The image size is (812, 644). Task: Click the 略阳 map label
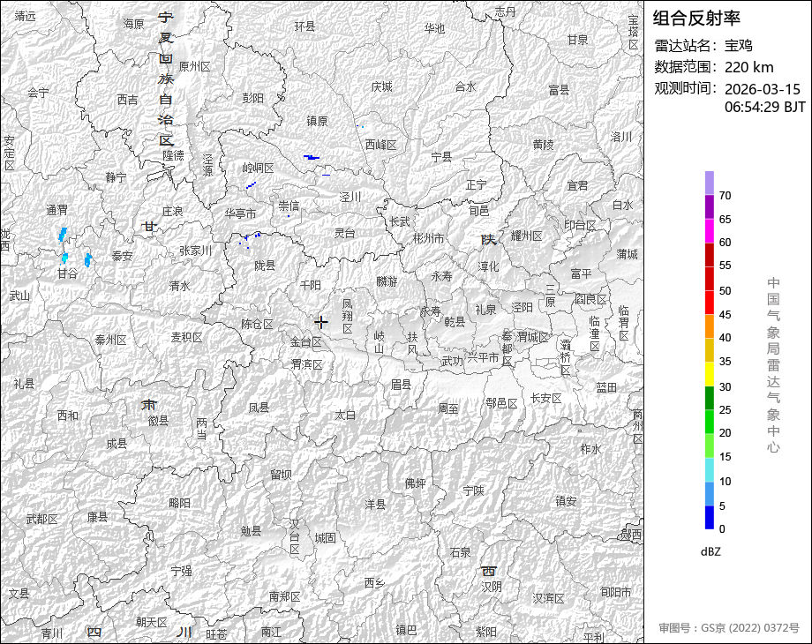pos(180,503)
